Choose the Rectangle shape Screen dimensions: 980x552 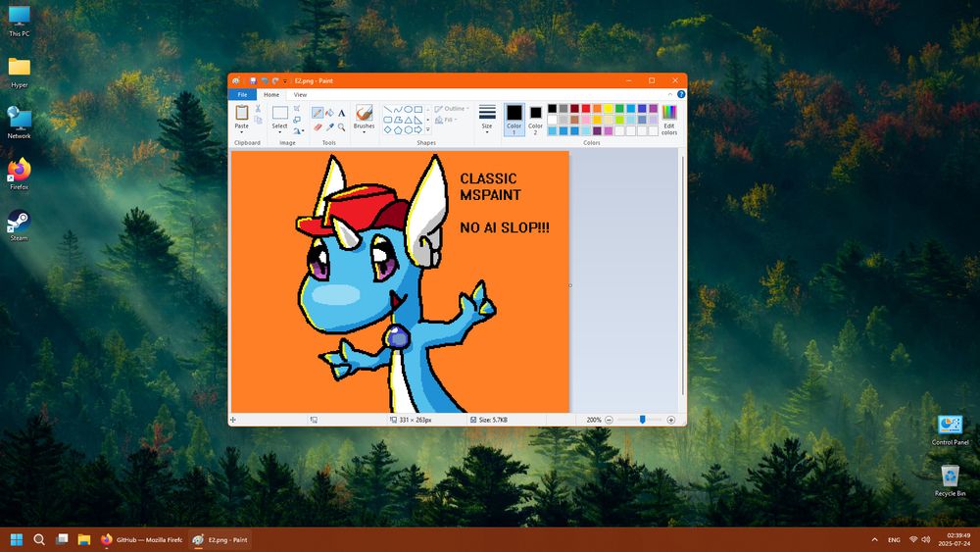click(418, 110)
